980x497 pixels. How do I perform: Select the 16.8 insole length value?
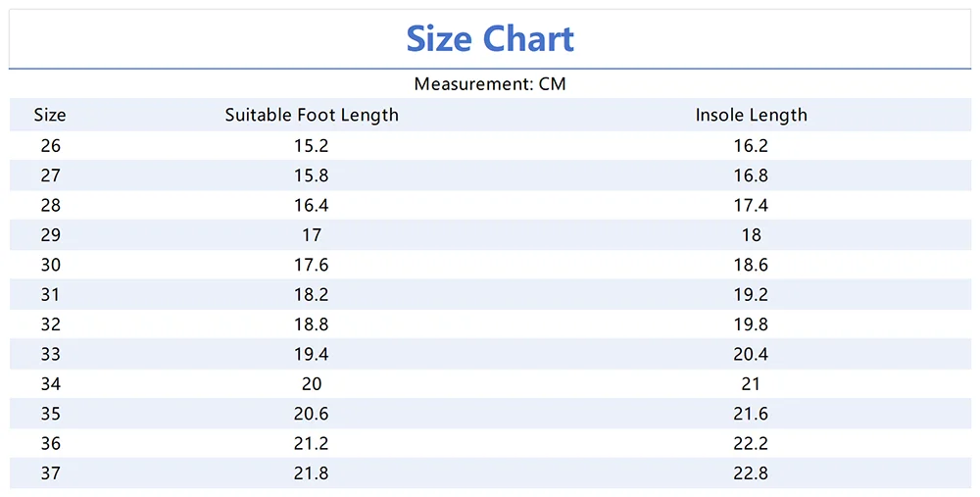(x=751, y=175)
